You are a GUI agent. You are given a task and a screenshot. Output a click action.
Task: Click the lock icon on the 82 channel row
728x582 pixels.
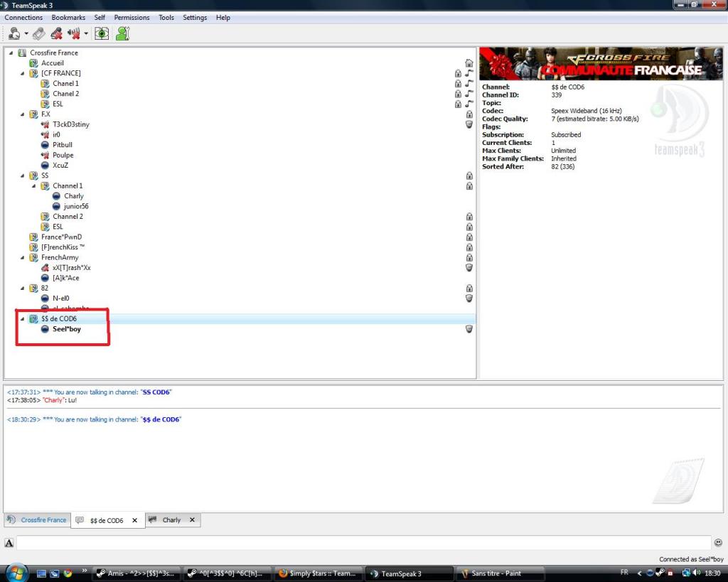469,289
